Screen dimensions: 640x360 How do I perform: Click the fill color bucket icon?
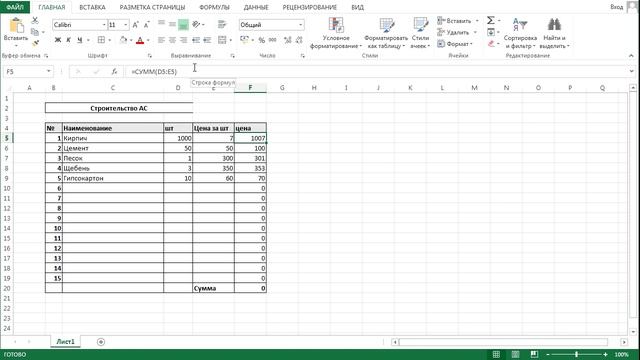(x=123, y=40)
